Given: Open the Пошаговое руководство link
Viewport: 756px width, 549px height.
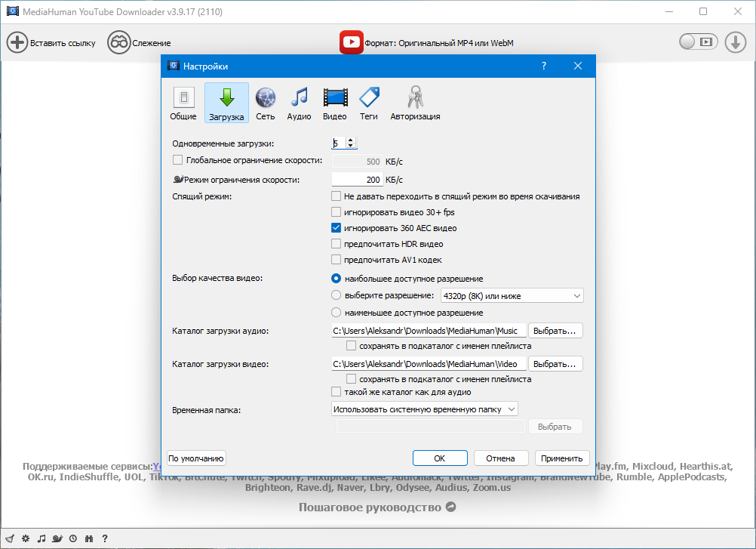Looking at the screenshot, I should point(377,507).
